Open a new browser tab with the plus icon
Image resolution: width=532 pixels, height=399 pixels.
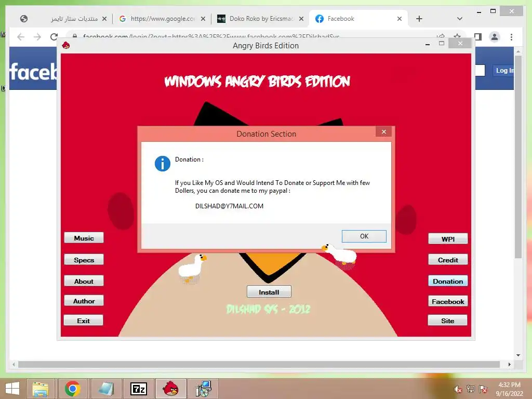click(x=419, y=19)
